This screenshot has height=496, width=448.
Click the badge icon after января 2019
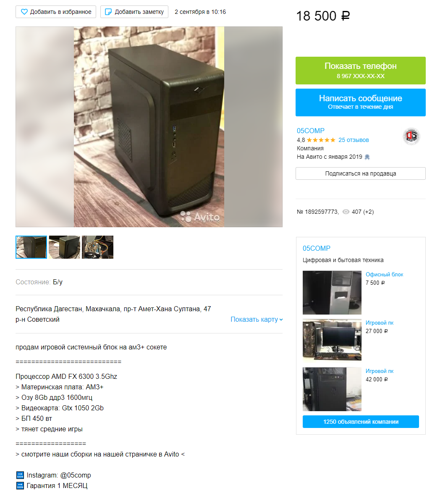[367, 157]
